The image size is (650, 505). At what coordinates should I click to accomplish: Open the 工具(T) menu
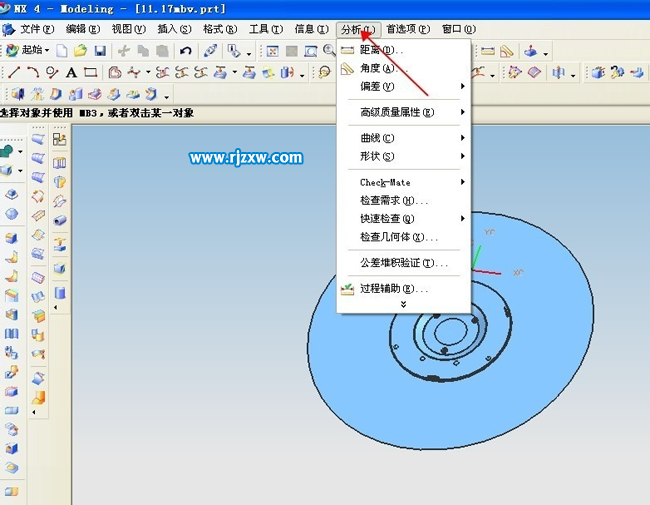click(x=266, y=29)
